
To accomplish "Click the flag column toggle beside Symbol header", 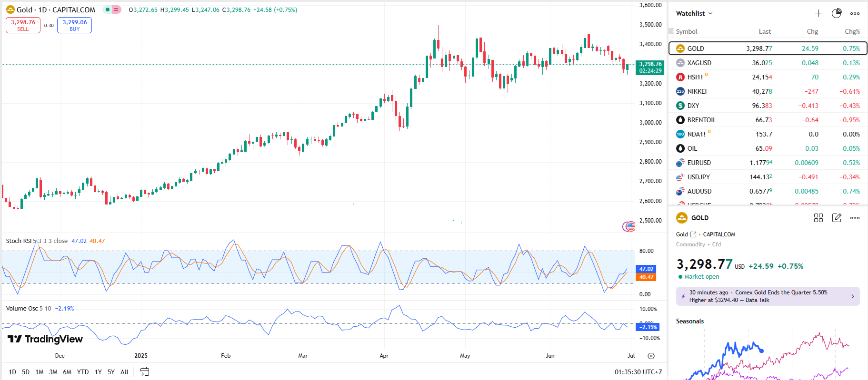I will click(671, 31).
